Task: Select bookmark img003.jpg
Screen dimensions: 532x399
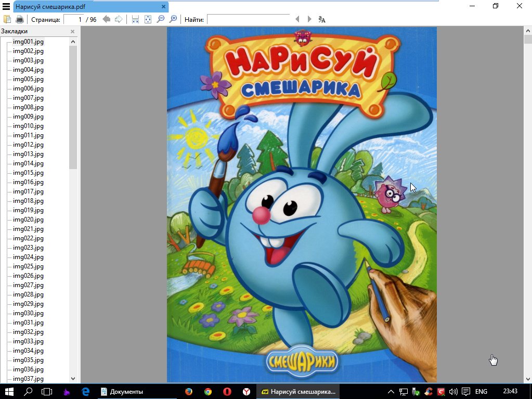Action: click(28, 60)
